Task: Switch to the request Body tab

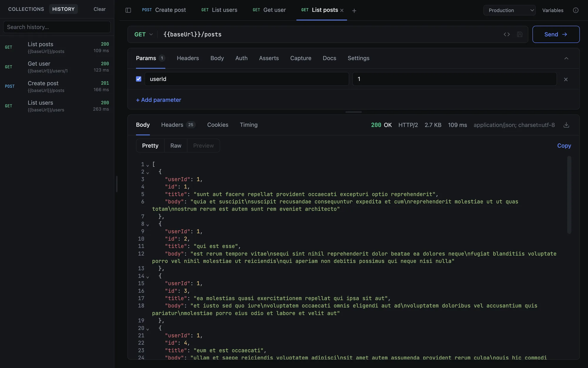Action: 217,58
